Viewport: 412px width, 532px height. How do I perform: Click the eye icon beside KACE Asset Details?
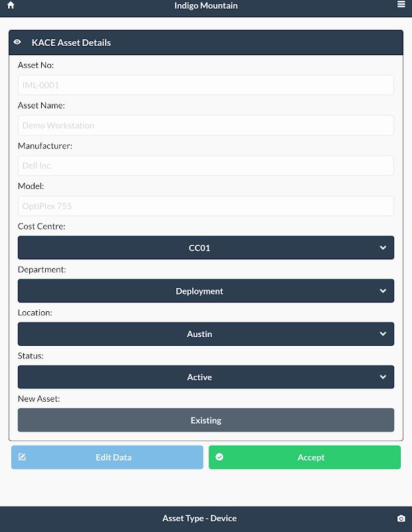[x=18, y=43]
